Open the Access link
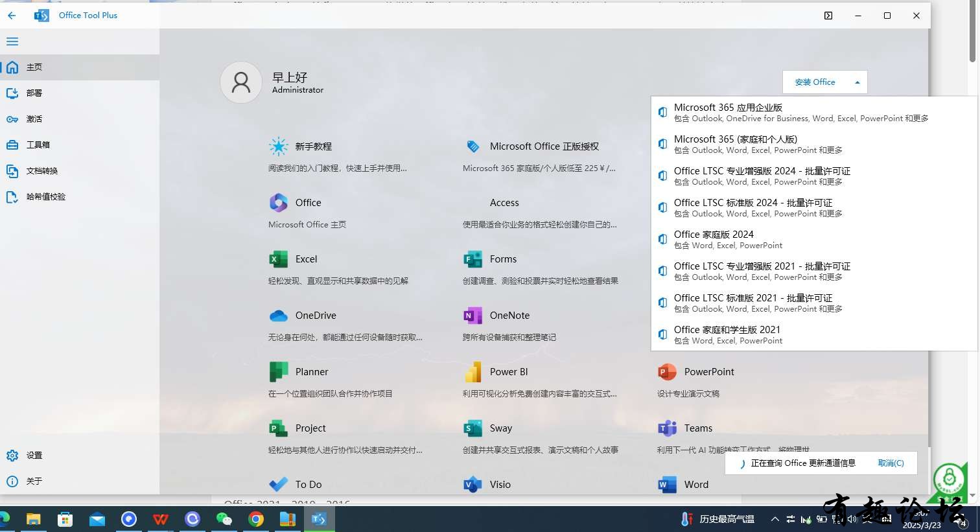 pos(504,203)
